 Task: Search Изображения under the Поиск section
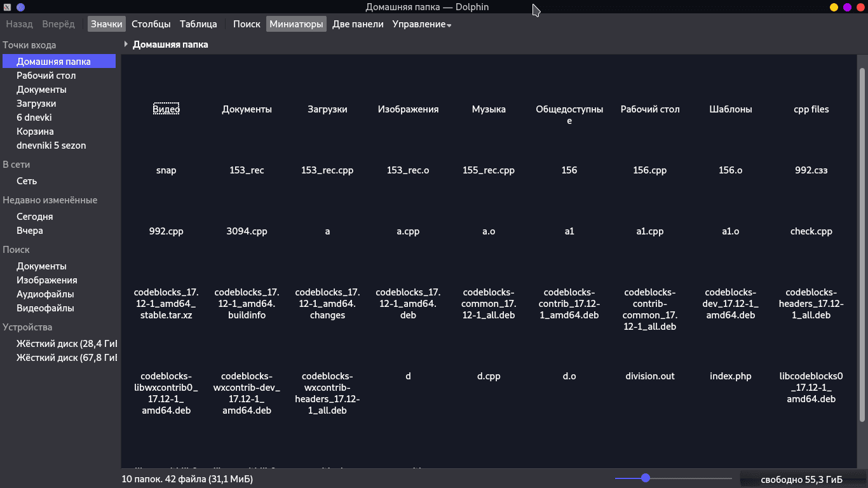pyautogui.click(x=58, y=280)
